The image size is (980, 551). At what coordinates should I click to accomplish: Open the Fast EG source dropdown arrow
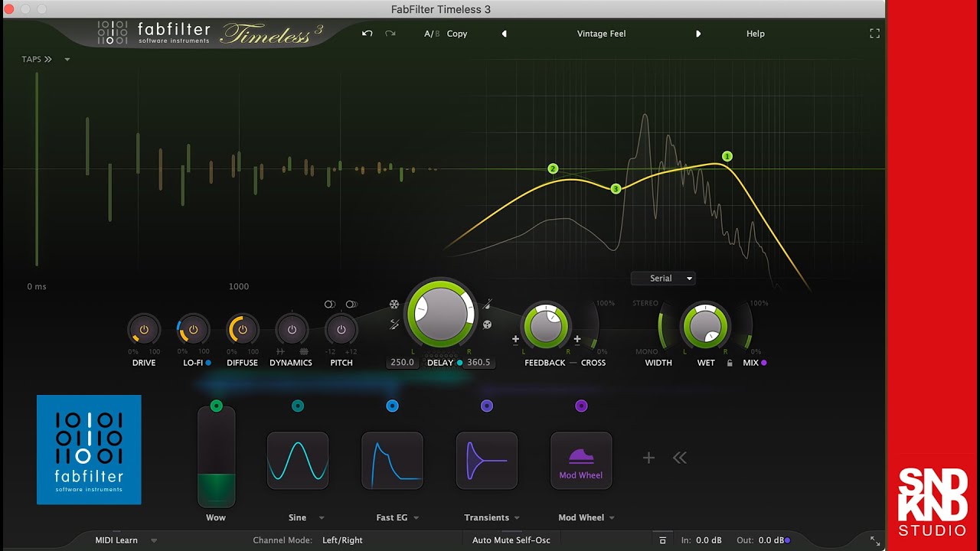click(416, 518)
